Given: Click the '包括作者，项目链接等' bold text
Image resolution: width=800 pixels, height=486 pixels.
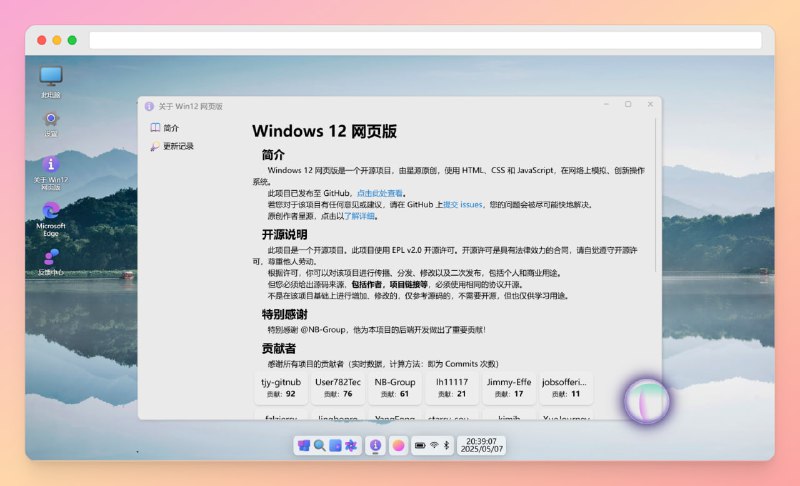Looking at the screenshot, I should pyautogui.click(x=389, y=284).
